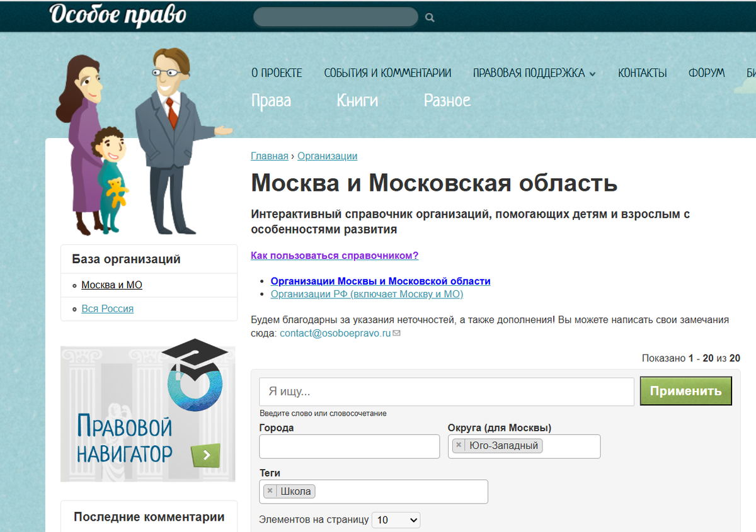Image resolution: width=756 pixels, height=532 pixels.
Task: Click the Показано 1 - 20 из 20 text
Action: coord(691,358)
